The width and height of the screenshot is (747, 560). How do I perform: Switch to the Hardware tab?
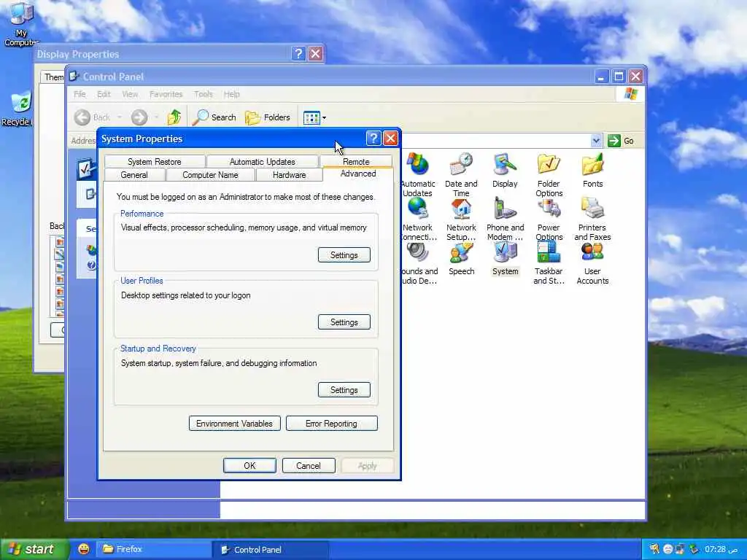tap(289, 175)
